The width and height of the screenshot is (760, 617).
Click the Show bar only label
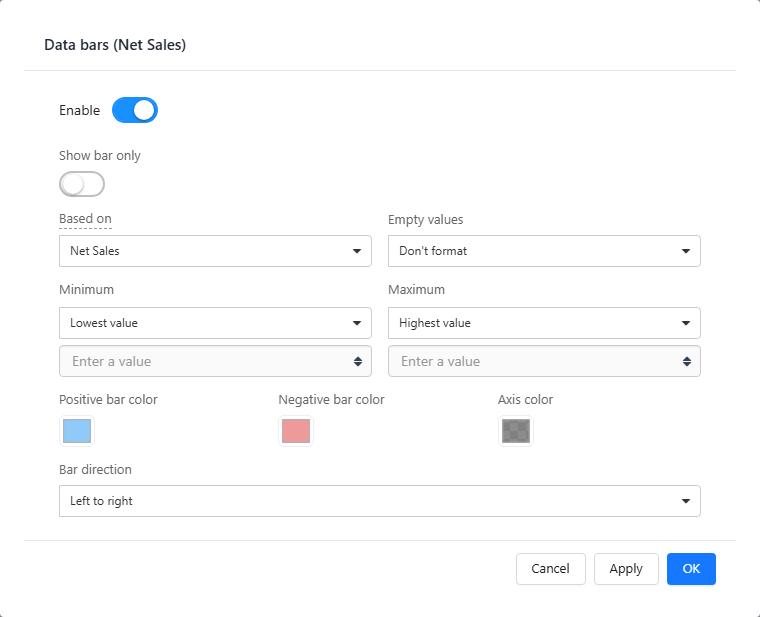pyautogui.click(x=100, y=156)
